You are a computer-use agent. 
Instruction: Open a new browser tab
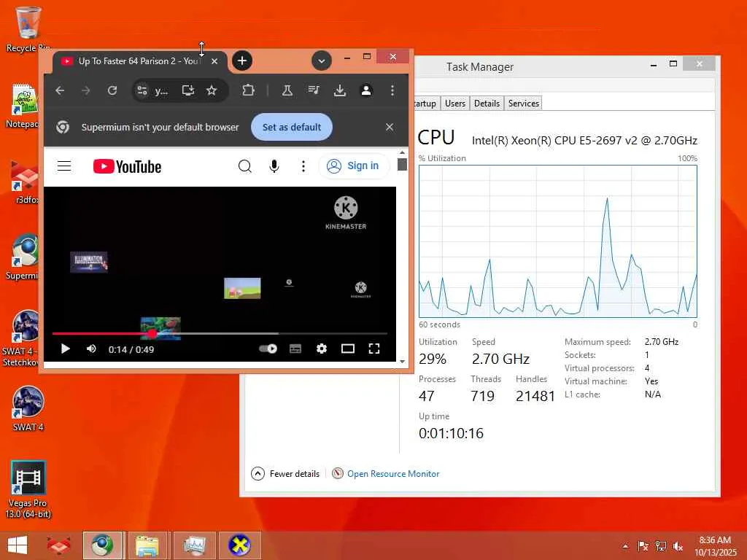(242, 61)
